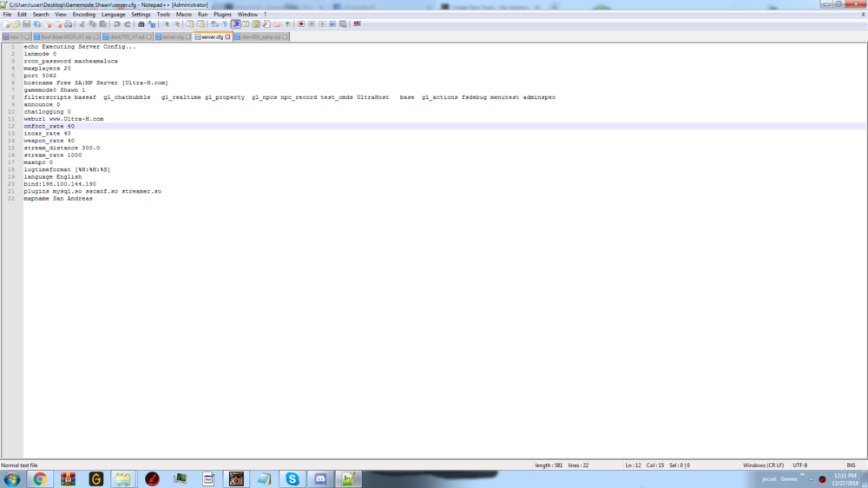The height and width of the screenshot is (488, 868).
Task: Cut the selection with the scissors icon
Action: tap(82, 24)
